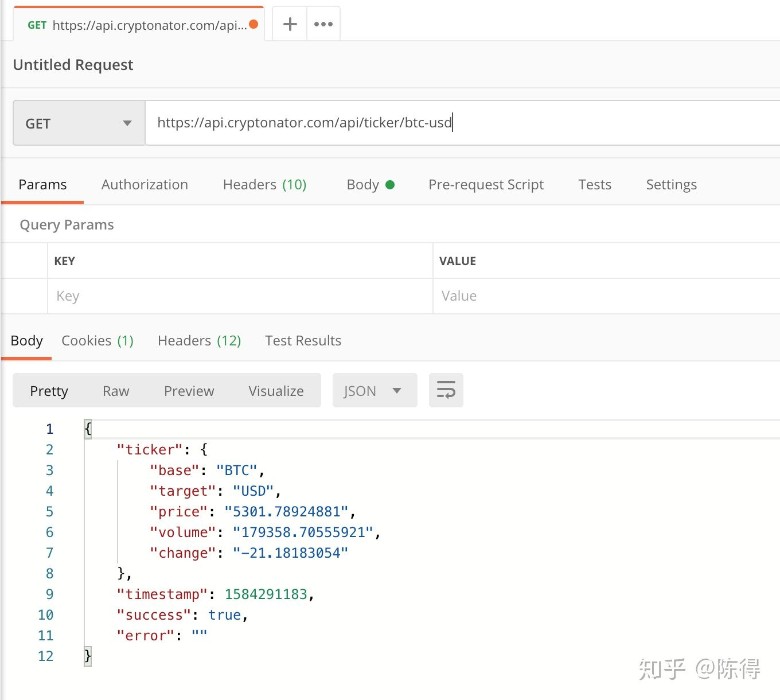This screenshot has height=700, width=780.
Task: Switch to the request Body tab
Action: (370, 184)
